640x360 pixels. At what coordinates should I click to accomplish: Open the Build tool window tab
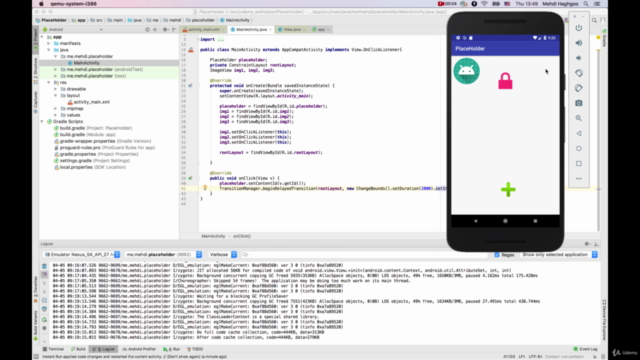(x=78, y=349)
